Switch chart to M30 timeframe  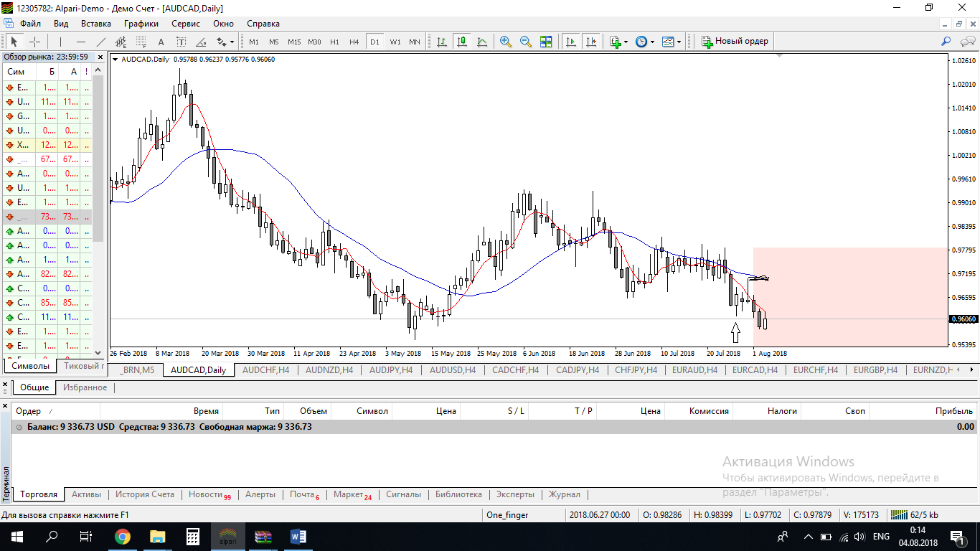tap(314, 42)
